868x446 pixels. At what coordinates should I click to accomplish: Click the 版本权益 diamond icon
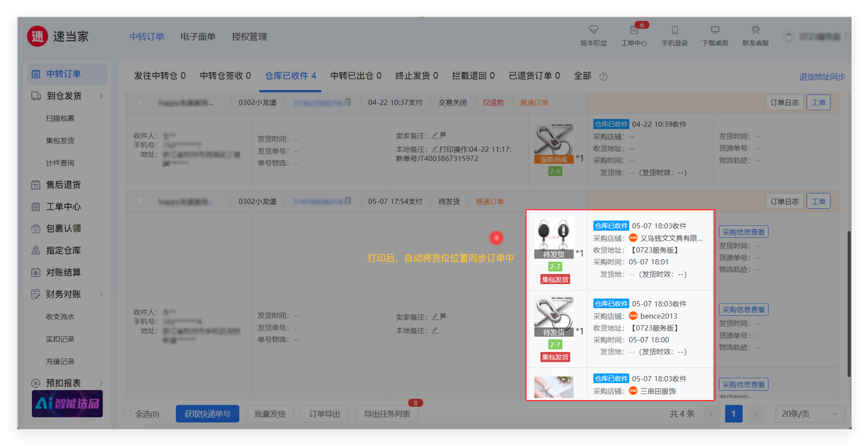click(x=593, y=30)
